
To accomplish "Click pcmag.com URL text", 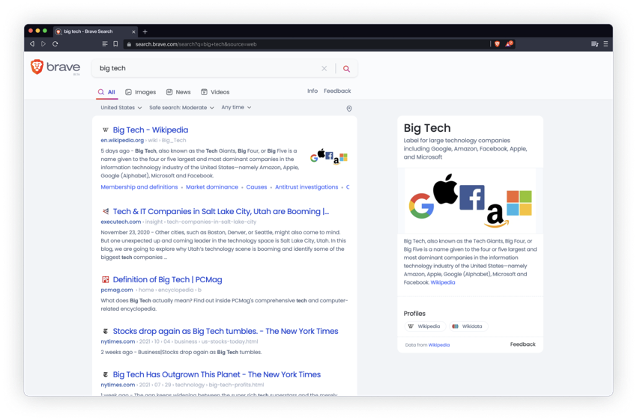I will pyautogui.click(x=117, y=290).
